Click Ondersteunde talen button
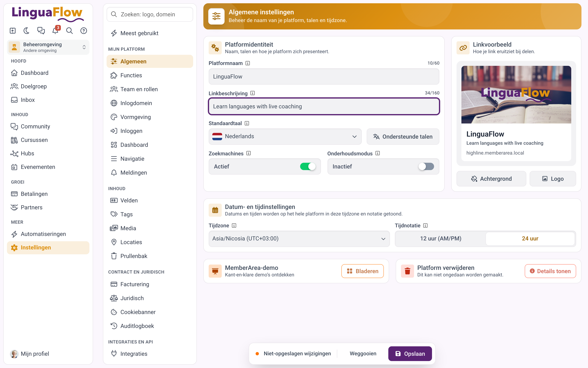Viewport: 588px width, 368px height. [403, 137]
